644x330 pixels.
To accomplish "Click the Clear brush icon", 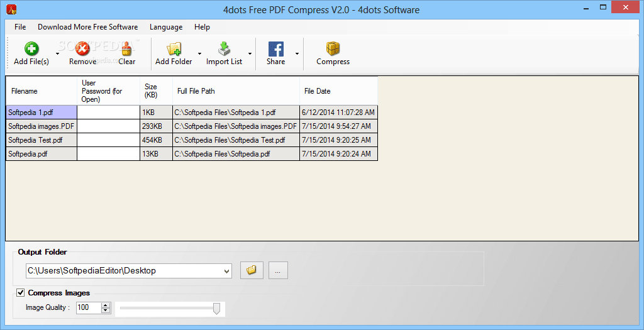I will point(126,49).
